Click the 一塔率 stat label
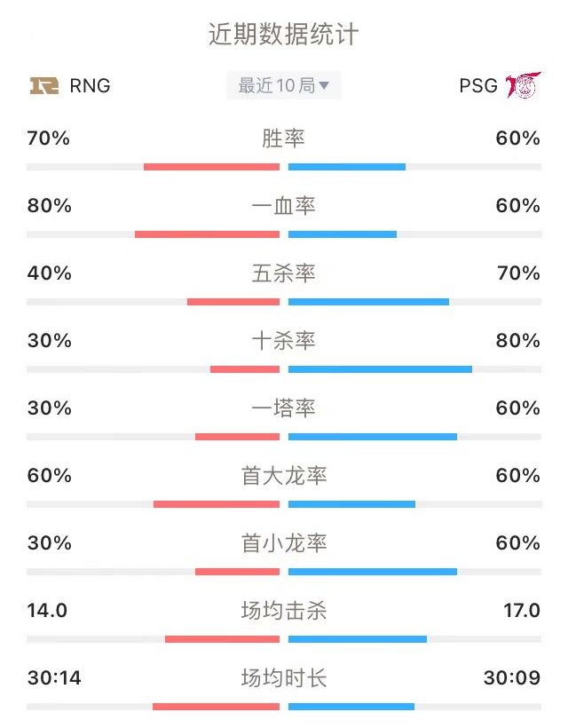The width and height of the screenshot is (568, 728). pyautogui.click(x=283, y=408)
